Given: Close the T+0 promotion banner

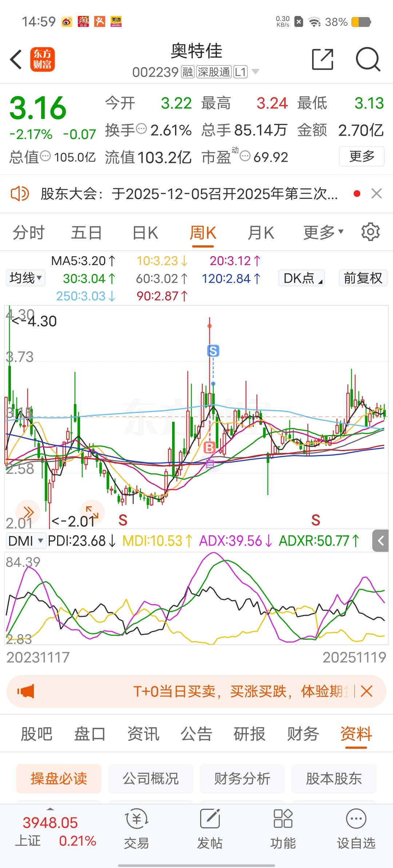Looking at the screenshot, I should (x=366, y=691).
